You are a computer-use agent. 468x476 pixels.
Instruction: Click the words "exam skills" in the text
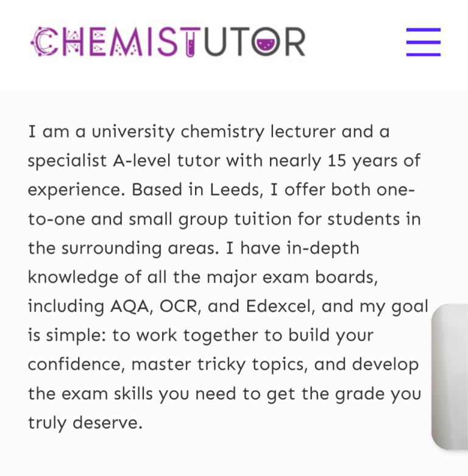point(107,394)
